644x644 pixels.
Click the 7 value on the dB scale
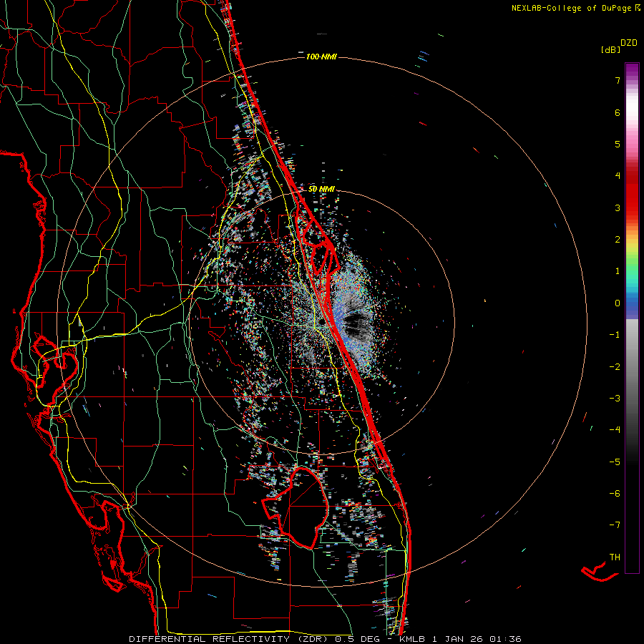point(618,80)
